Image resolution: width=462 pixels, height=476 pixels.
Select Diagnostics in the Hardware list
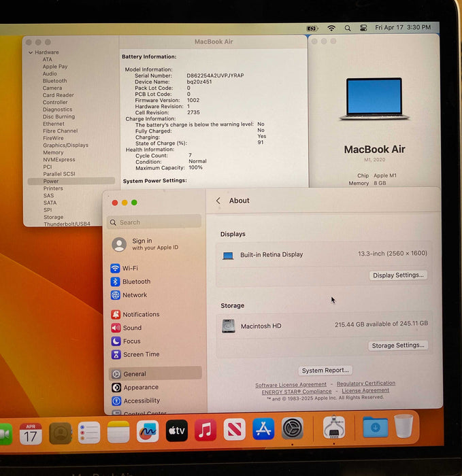click(x=57, y=109)
